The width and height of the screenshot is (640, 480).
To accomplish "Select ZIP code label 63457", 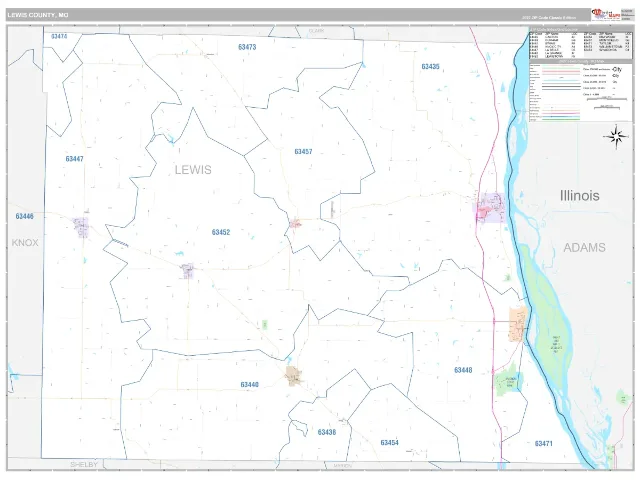I will [x=303, y=151].
